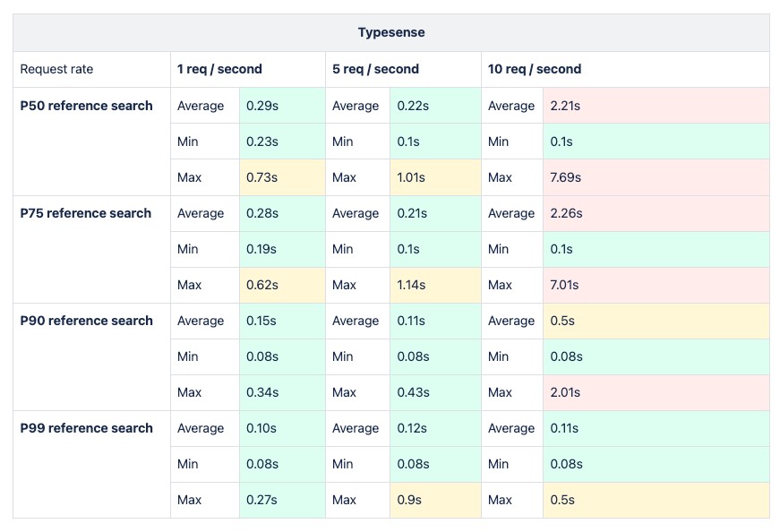Click the P75 reference search row label
Image resolution: width=780 pixels, height=532 pixels.
(x=87, y=213)
